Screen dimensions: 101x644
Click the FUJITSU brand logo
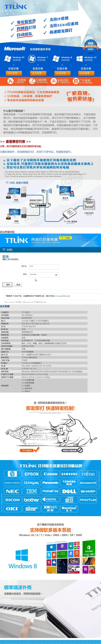[88, 474]
